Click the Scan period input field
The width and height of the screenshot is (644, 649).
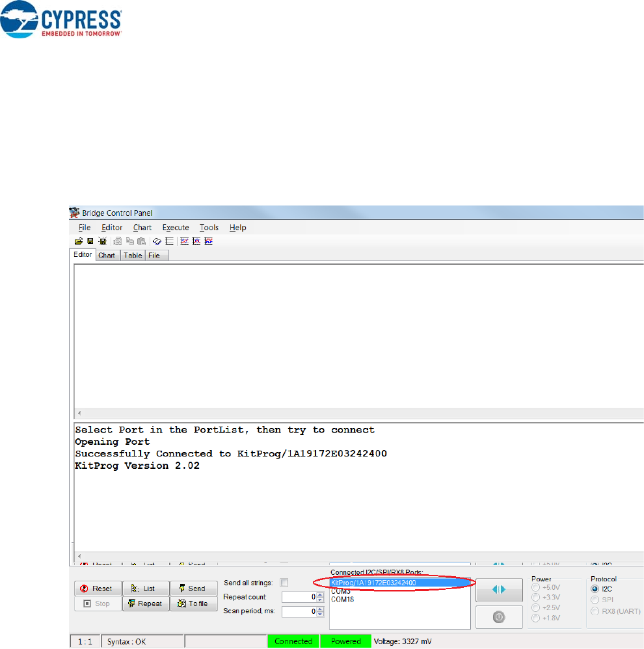(299, 612)
